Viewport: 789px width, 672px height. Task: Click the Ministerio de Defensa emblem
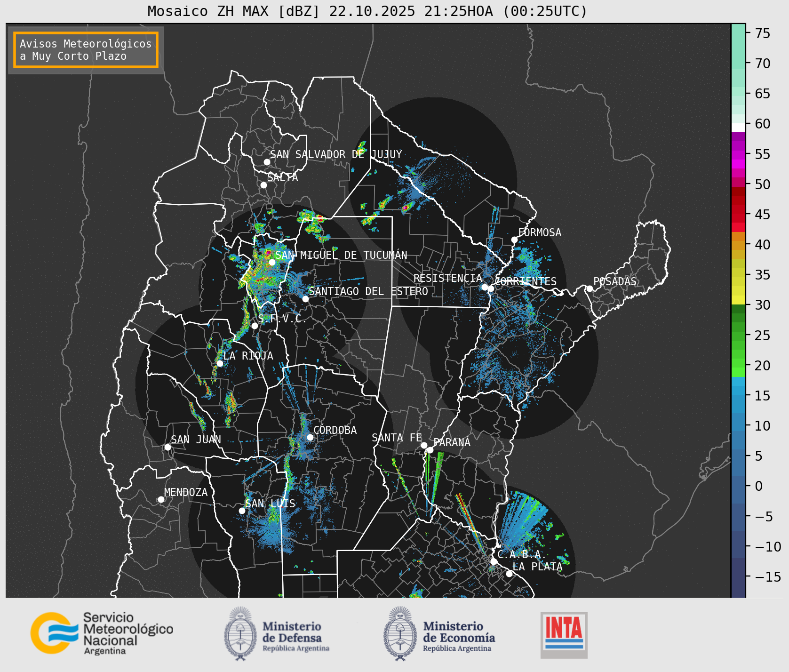pyautogui.click(x=240, y=633)
